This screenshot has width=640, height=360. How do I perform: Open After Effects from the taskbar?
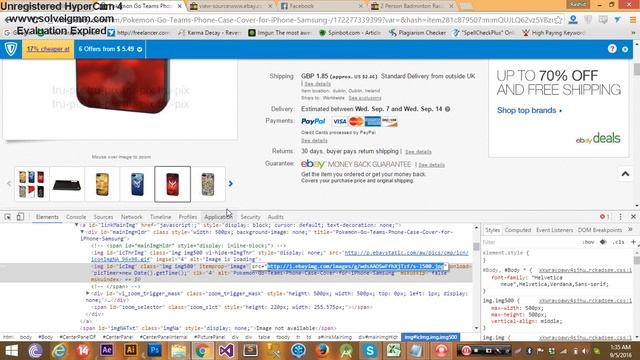click(x=107, y=350)
